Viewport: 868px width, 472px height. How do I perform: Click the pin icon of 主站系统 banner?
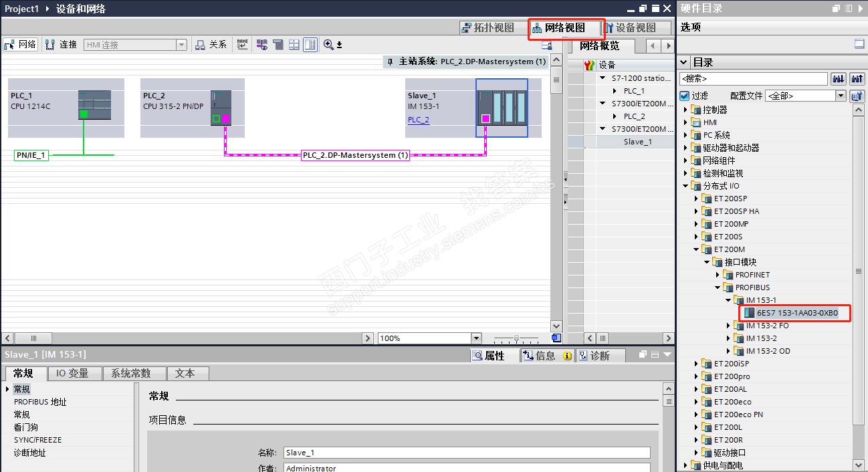tap(391, 62)
